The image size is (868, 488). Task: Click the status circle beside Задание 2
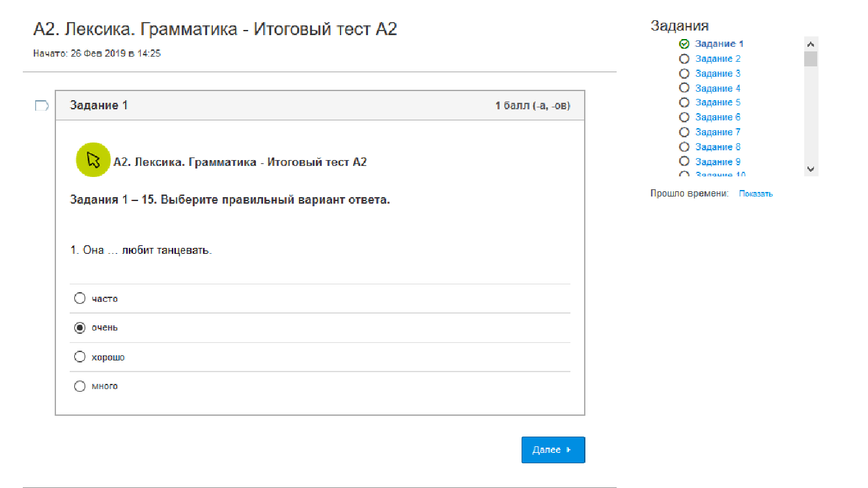point(684,59)
